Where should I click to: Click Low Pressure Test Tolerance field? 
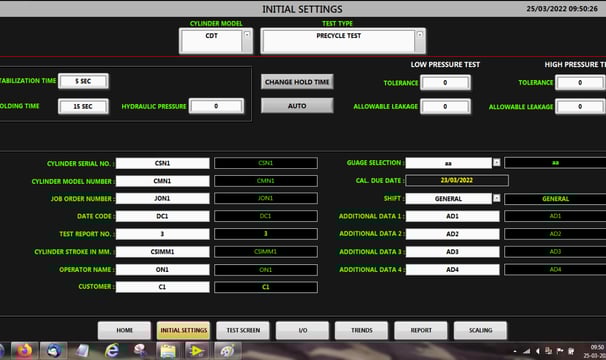coord(445,83)
